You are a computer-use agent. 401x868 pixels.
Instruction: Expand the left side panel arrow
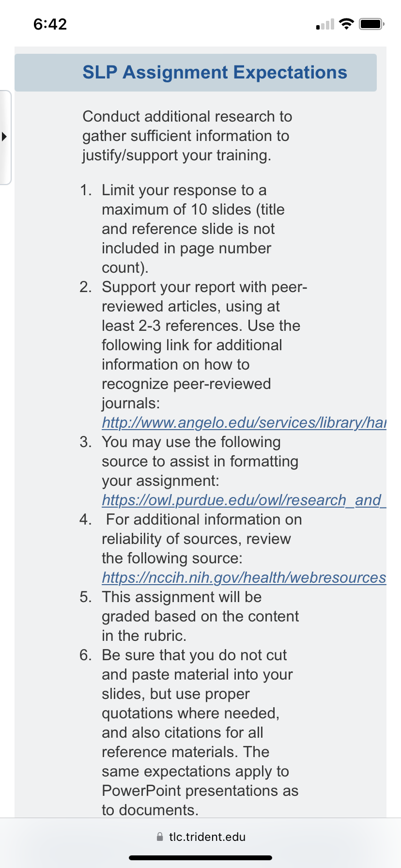point(4,137)
